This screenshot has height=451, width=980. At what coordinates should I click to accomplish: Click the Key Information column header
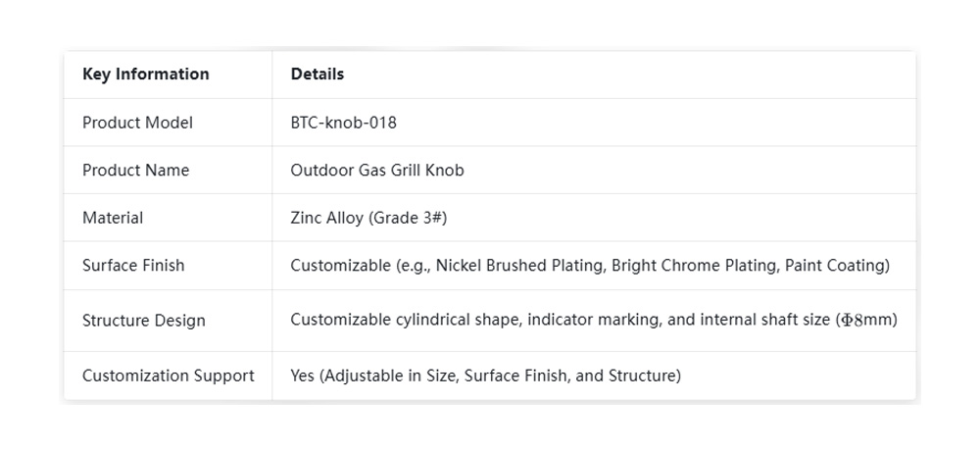click(x=145, y=75)
